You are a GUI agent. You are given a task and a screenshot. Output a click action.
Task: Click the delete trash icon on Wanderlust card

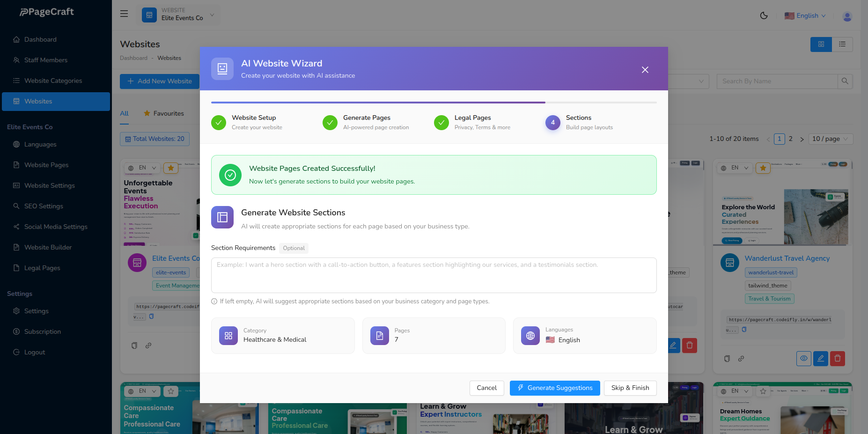(837, 358)
